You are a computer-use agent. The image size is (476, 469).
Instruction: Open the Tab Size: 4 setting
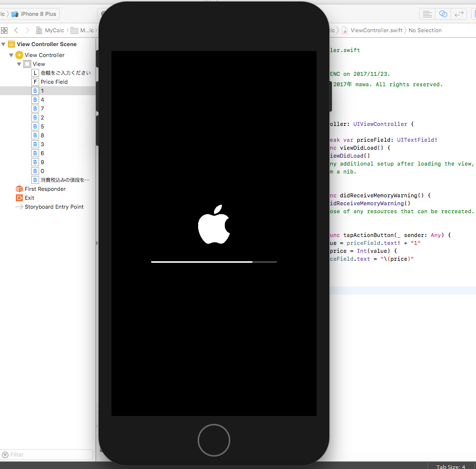(451, 466)
